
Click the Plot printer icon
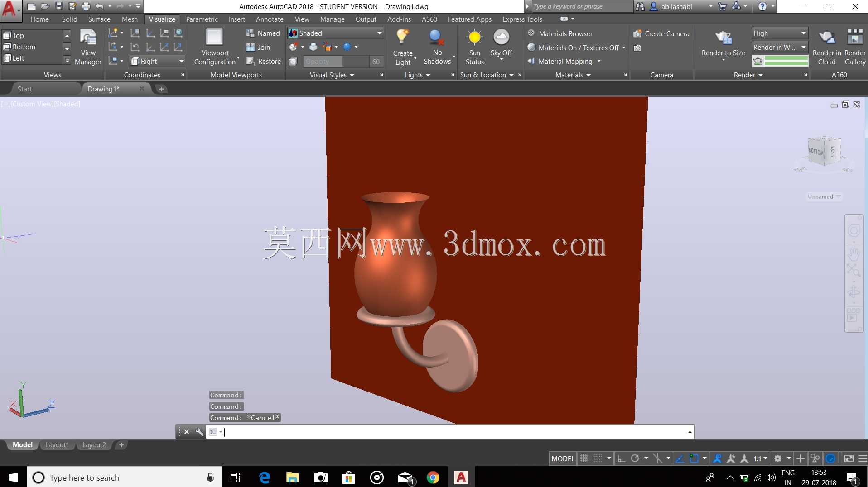pos(86,6)
